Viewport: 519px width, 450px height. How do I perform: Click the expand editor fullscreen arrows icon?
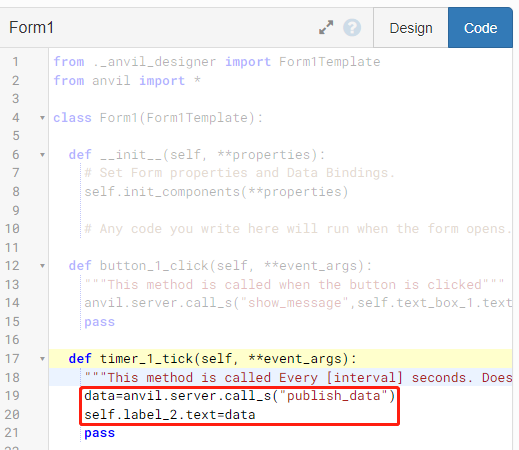coord(326,27)
